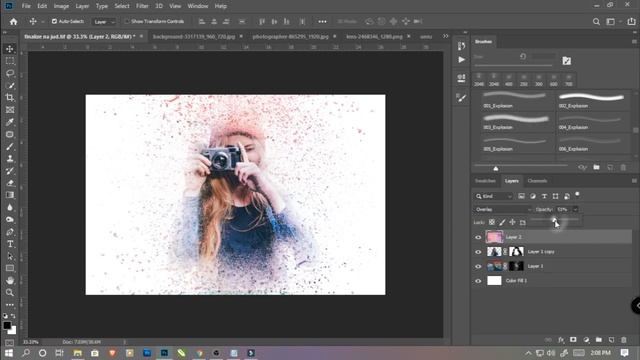The image size is (640, 360).
Task: Select the 004_Explosion brush
Action: click(x=591, y=122)
